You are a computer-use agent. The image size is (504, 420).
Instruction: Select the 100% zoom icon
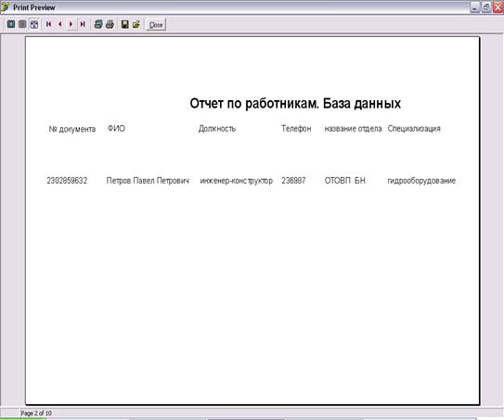point(22,24)
